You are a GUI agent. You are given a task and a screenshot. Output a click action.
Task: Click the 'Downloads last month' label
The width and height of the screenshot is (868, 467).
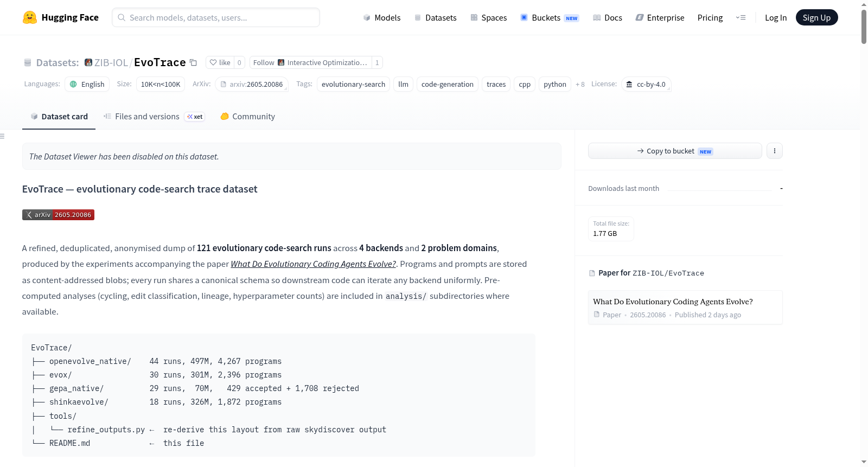624,188
